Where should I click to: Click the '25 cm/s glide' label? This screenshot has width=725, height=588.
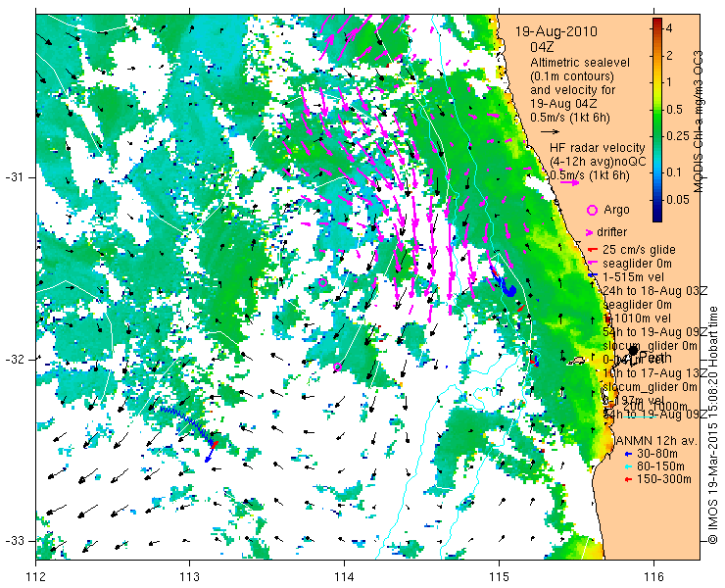639,250
